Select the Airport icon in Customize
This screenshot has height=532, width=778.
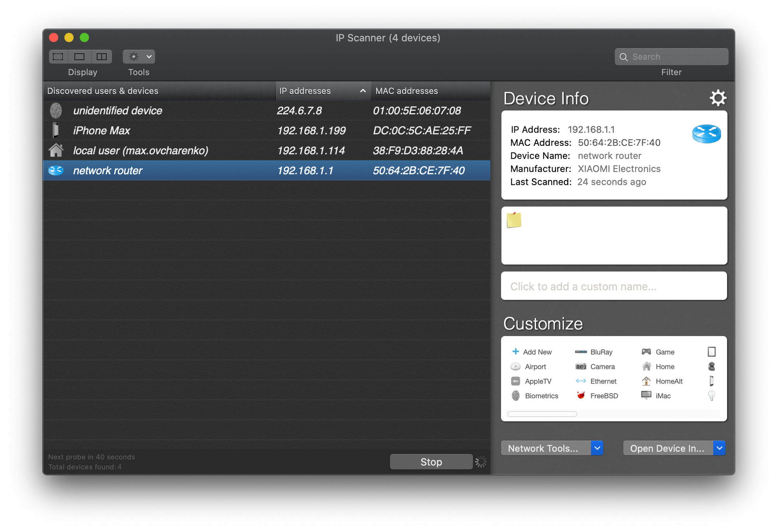516,366
